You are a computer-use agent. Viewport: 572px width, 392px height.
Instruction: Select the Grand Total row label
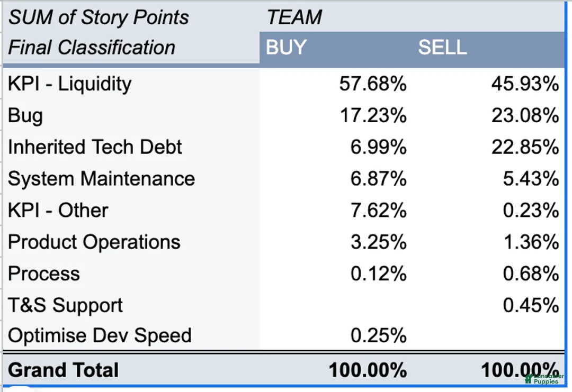(64, 370)
